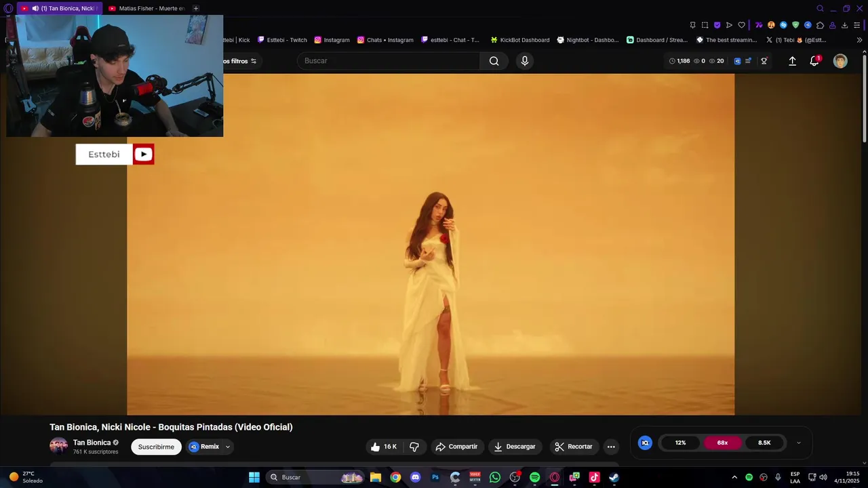
Task: Open Discord from the taskbar
Action: coord(416,477)
